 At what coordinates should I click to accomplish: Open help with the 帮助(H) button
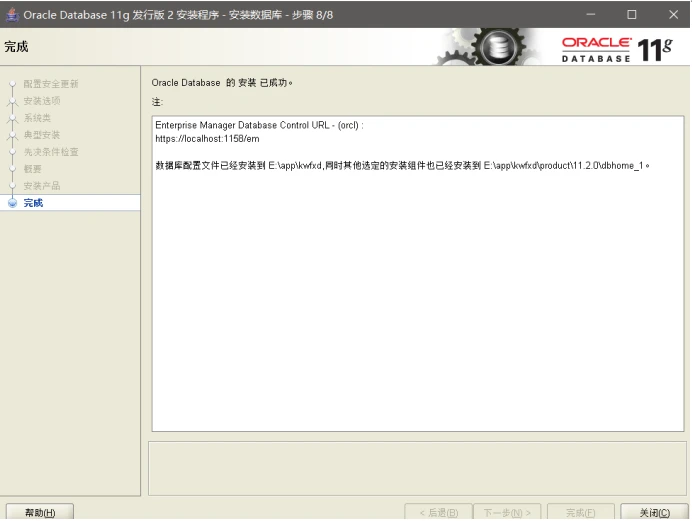(x=40, y=512)
